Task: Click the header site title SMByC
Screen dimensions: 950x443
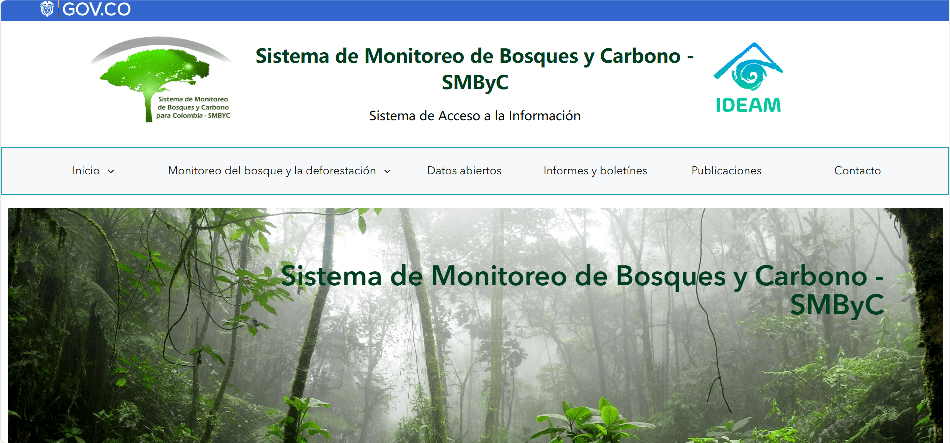Action: click(x=475, y=68)
